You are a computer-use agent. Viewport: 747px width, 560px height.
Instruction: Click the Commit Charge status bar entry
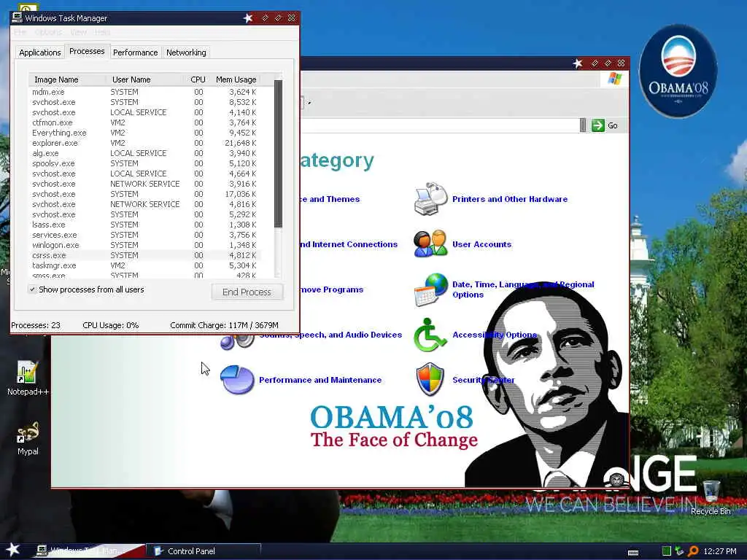point(224,325)
